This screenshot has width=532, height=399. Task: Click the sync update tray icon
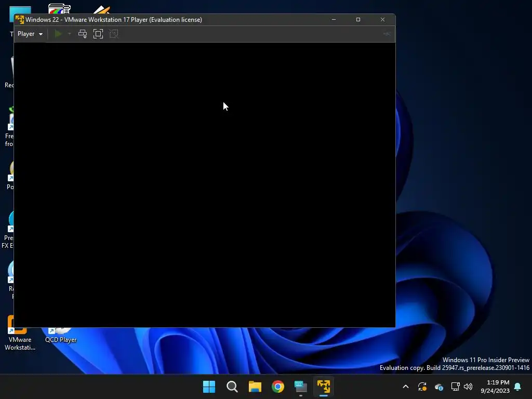(422, 387)
